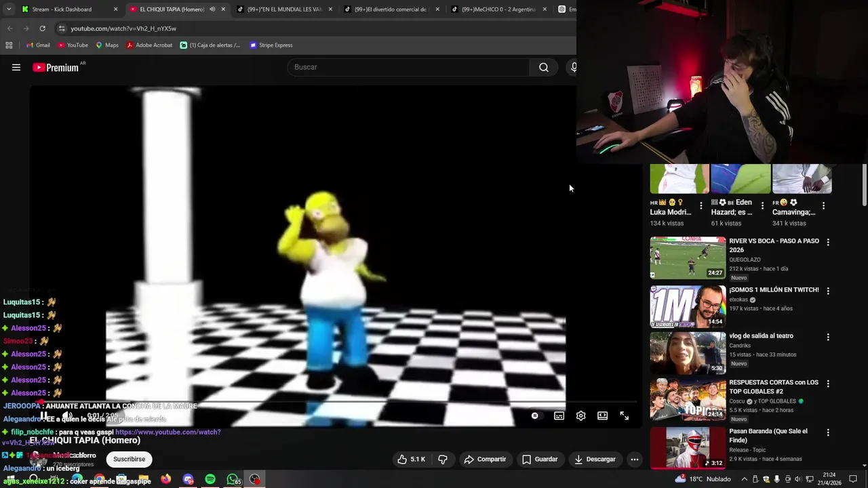Viewport: 868px width, 488px height.
Task: Open ¡SOMOS 1 MILLÓN EN TWITCH! thumbnail
Action: click(688, 306)
